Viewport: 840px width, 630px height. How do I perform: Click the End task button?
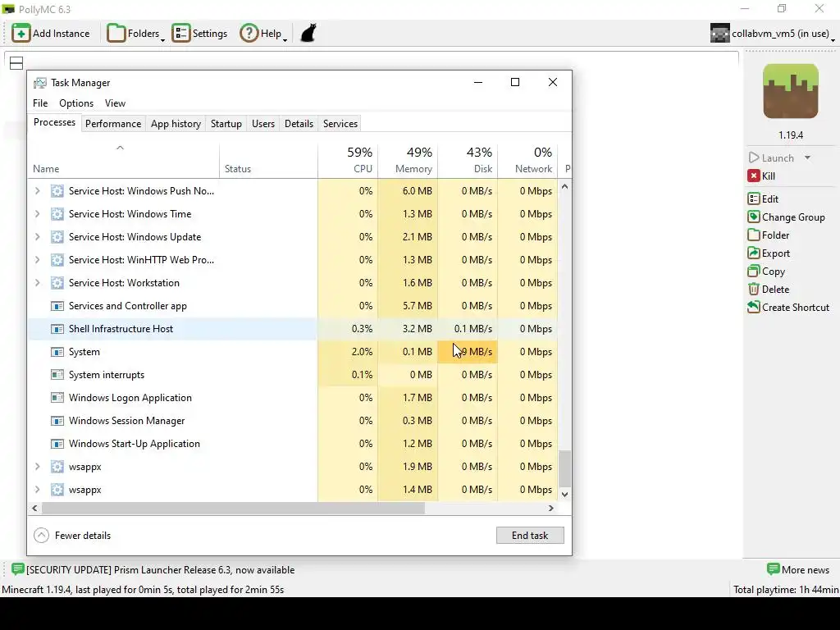[530, 535]
